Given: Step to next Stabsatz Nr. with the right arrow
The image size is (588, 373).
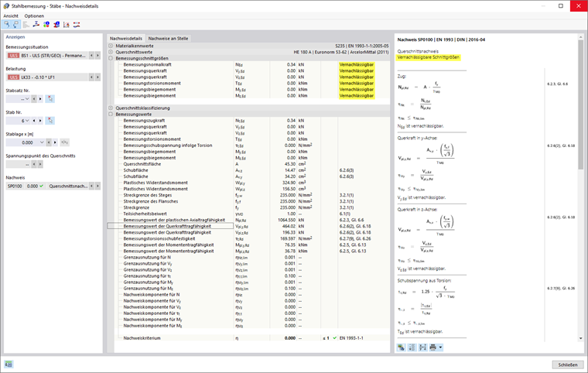Looking at the screenshot, I should tap(40, 99).
